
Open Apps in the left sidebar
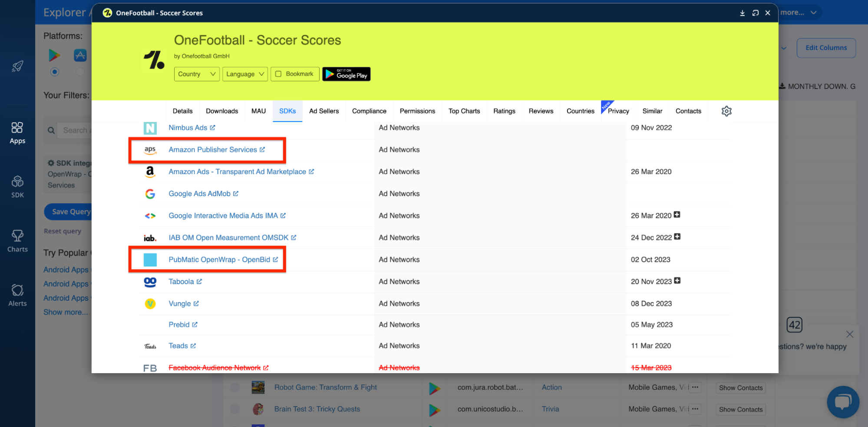coord(17,133)
